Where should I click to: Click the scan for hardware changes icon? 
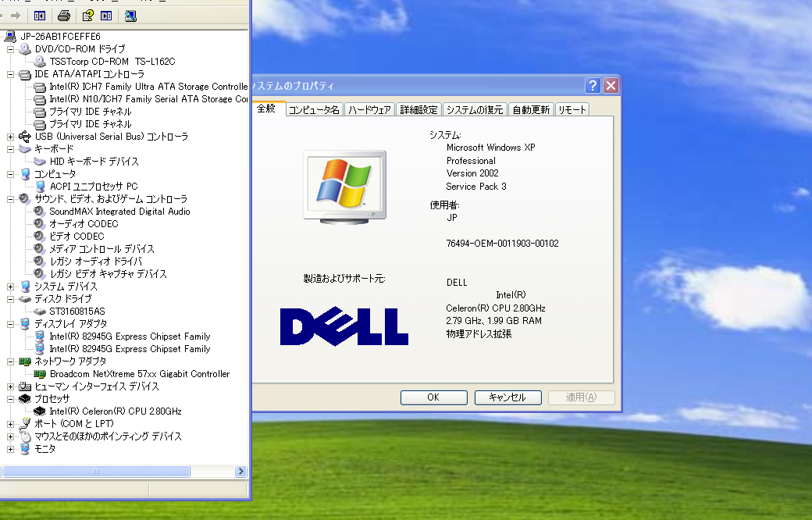click(x=130, y=16)
